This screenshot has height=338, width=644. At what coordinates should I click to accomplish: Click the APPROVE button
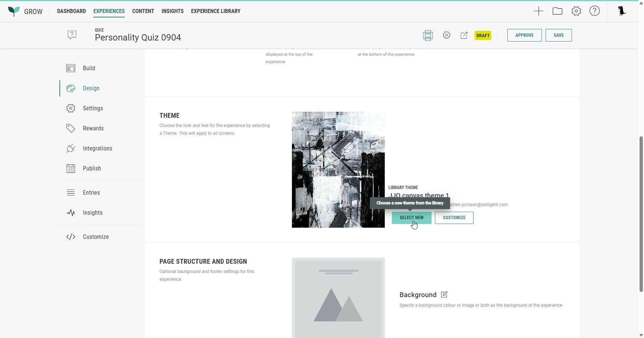524,35
